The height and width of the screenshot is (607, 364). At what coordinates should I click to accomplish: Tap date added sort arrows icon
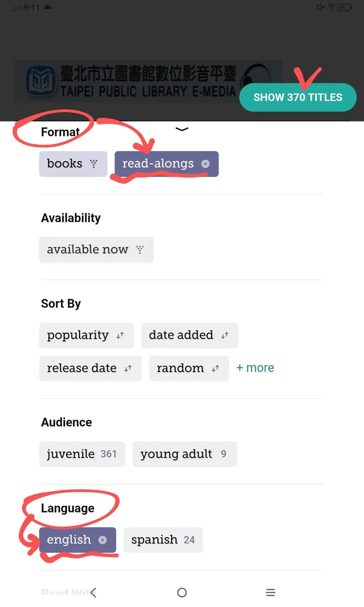tap(225, 335)
